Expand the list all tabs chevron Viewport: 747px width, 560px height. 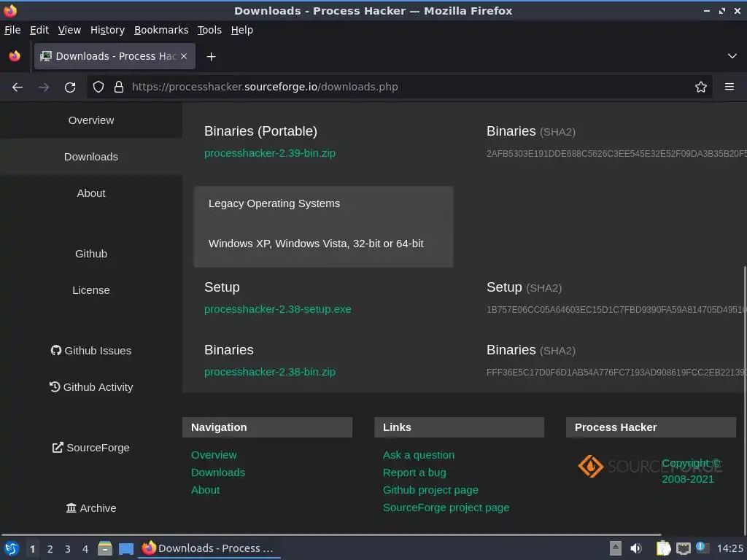[x=732, y=56]
